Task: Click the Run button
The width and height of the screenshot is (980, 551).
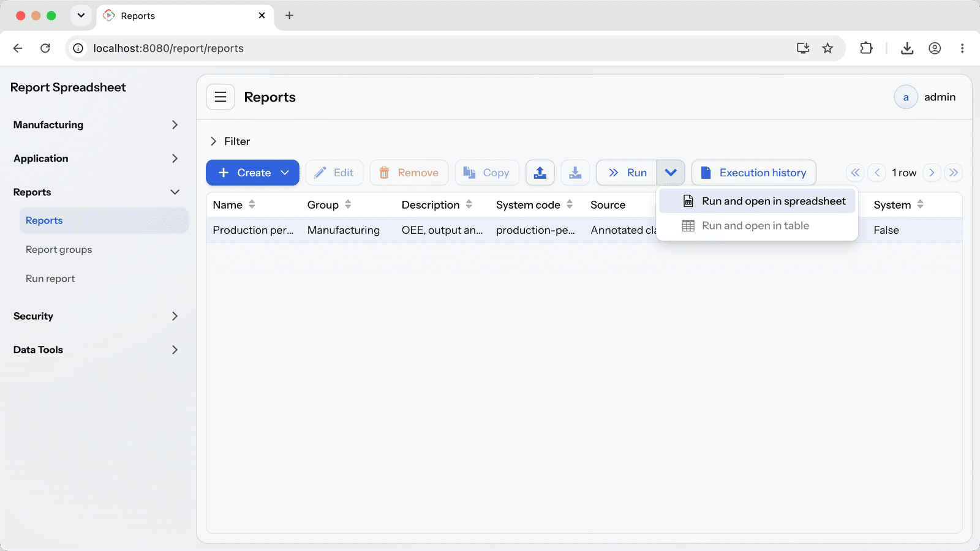Action: (x=627, y=173)
